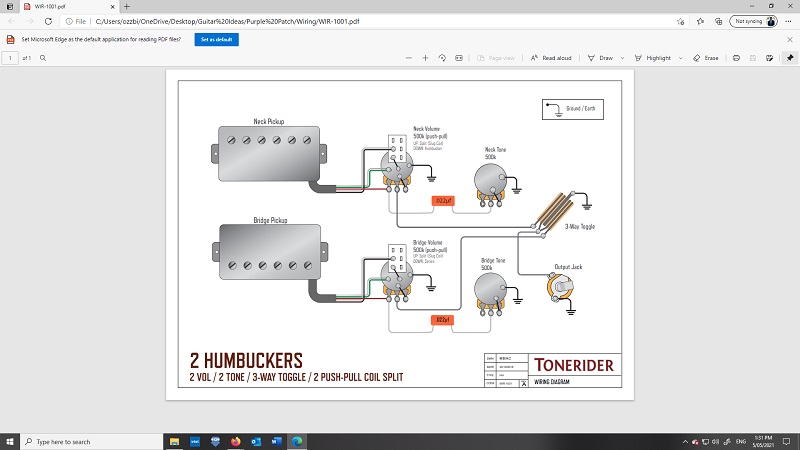This screenshot has width=800, height=450.
Task: Select the Erase tool
Action: pos(706,58)
